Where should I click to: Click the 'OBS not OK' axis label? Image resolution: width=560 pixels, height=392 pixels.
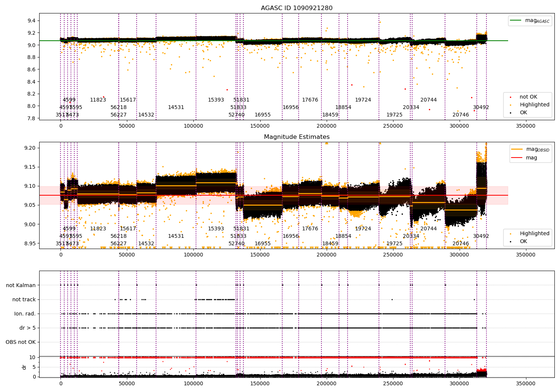[x=21, y=342]
